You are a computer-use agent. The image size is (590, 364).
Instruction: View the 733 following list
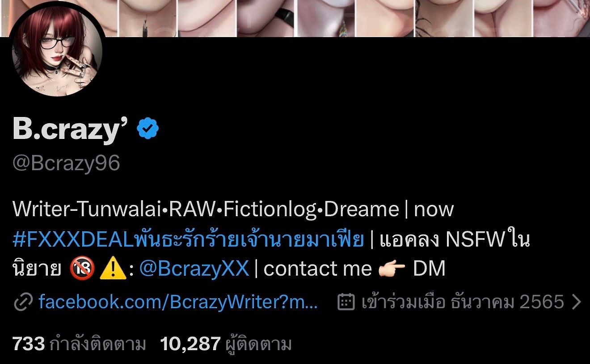79,344
